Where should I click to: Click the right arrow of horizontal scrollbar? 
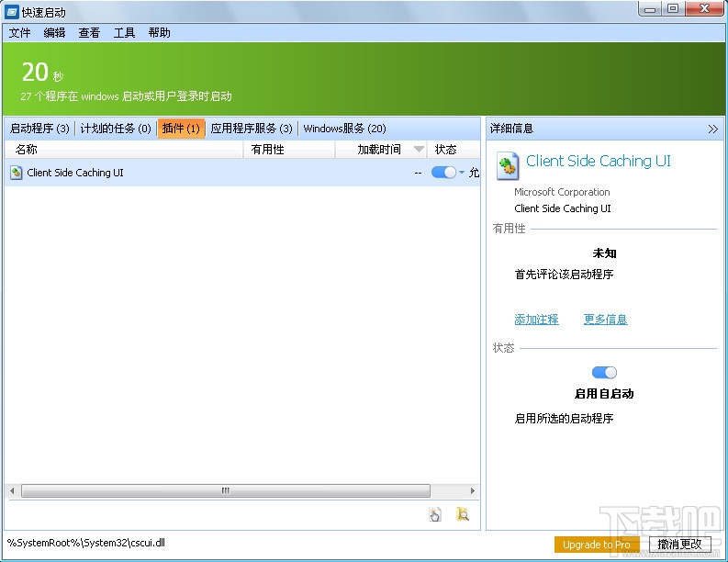coord(473,491)
